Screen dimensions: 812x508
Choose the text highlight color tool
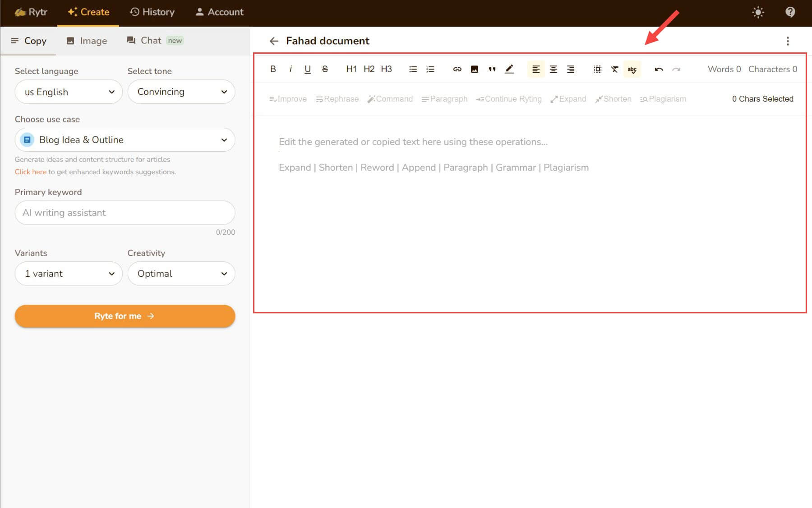(509, 69)
